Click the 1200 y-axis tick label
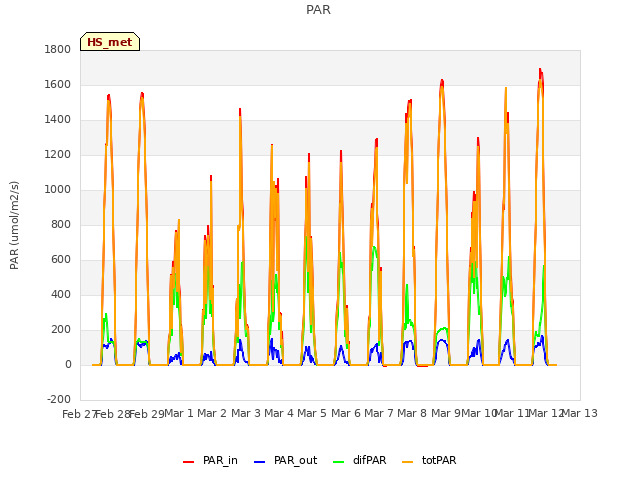This screenshot has height=480, width=640. pos(58,155)
